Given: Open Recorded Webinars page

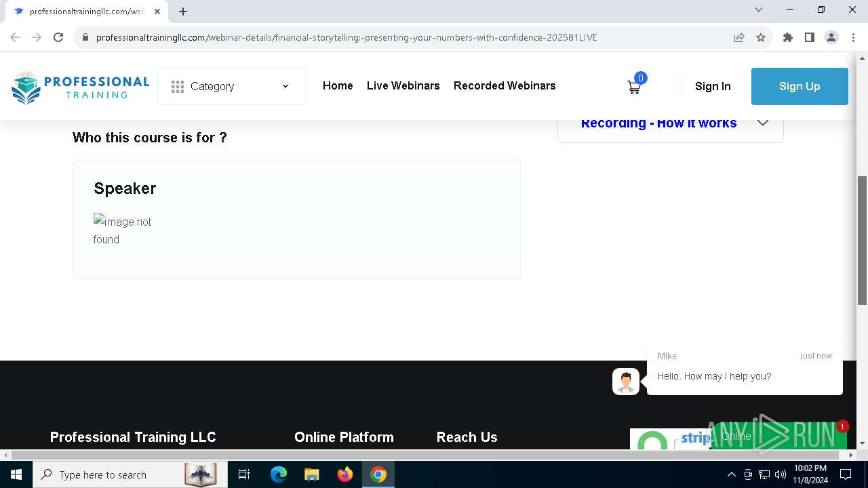Looking at the screenshot, I should point(505,85).
